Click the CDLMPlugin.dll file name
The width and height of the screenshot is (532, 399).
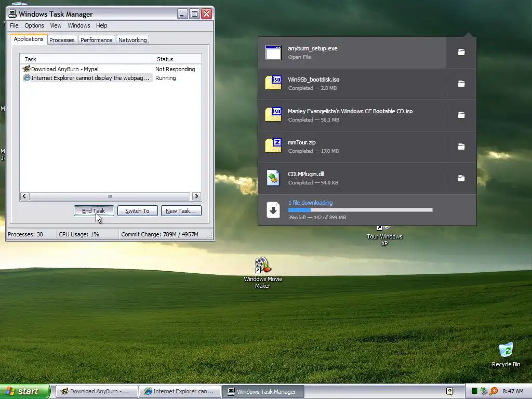pos(305,174)
